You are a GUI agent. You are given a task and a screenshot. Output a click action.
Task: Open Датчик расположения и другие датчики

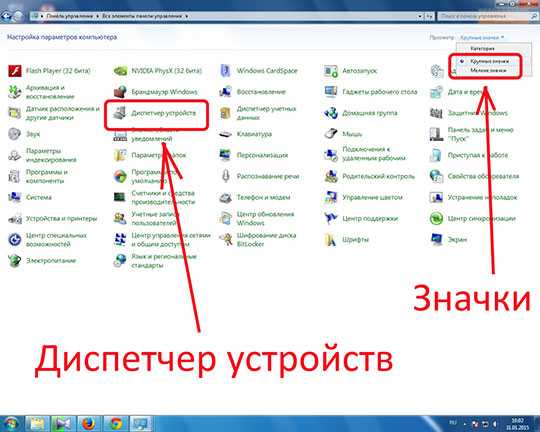coord(63,113)
